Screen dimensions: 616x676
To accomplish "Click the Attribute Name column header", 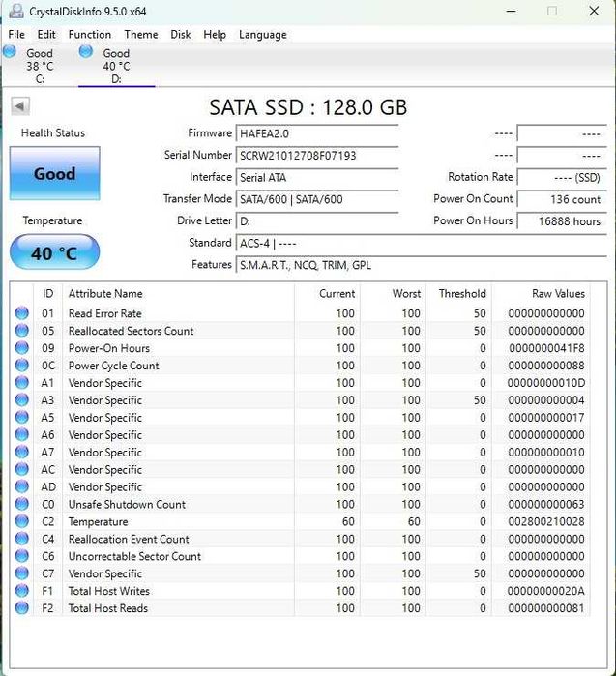I will pos(179,294).
